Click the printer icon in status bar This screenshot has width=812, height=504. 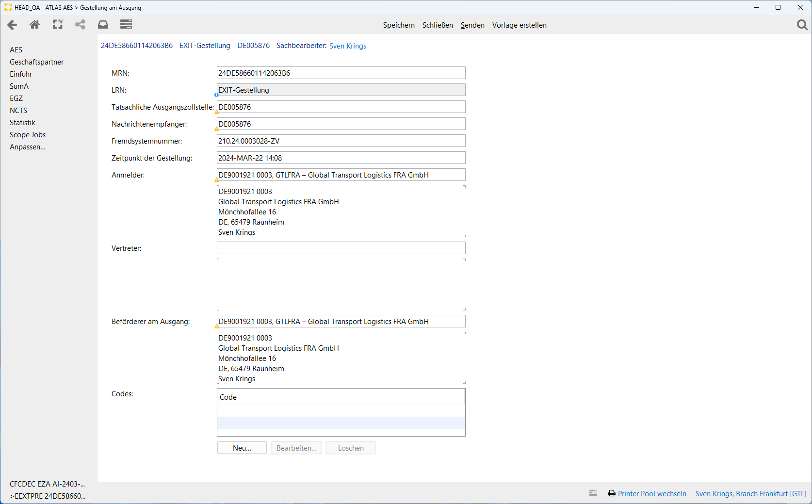[x=612, y=493]
